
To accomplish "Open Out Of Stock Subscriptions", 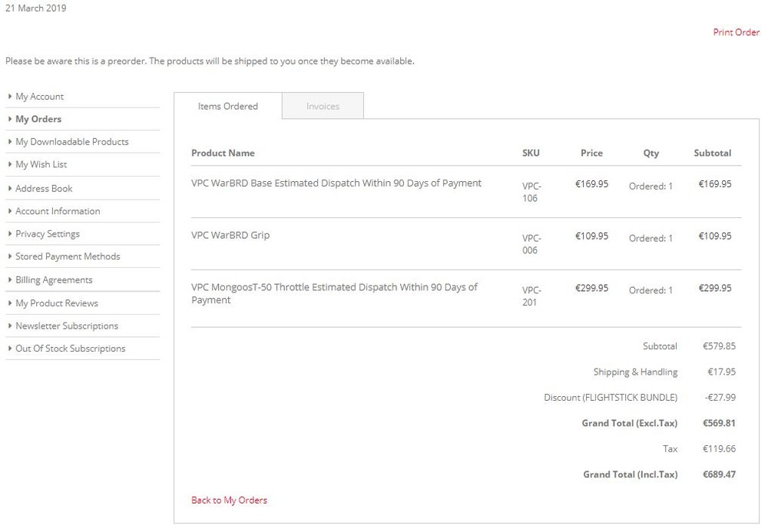I will click(70, 349).
